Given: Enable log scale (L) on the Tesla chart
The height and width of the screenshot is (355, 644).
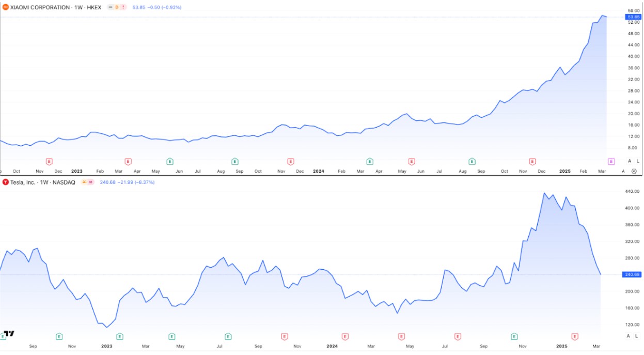Looking at the screenshot, I should (636, 336).
